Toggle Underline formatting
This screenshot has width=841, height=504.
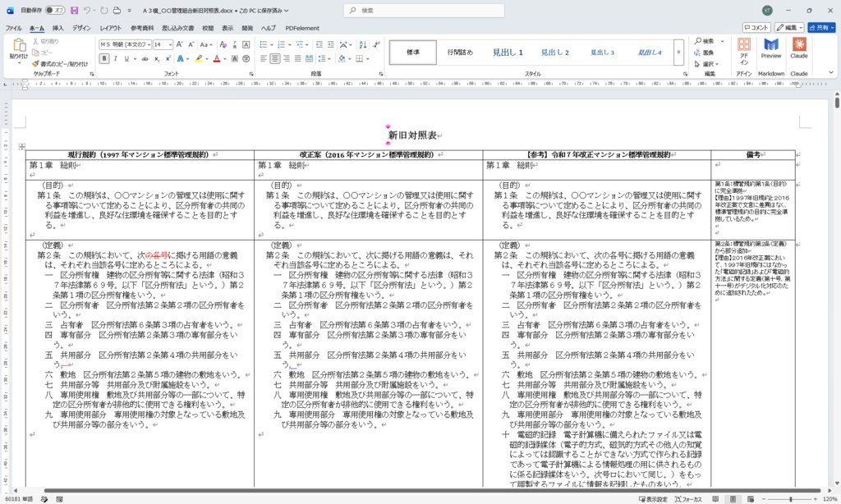point(126,59)
